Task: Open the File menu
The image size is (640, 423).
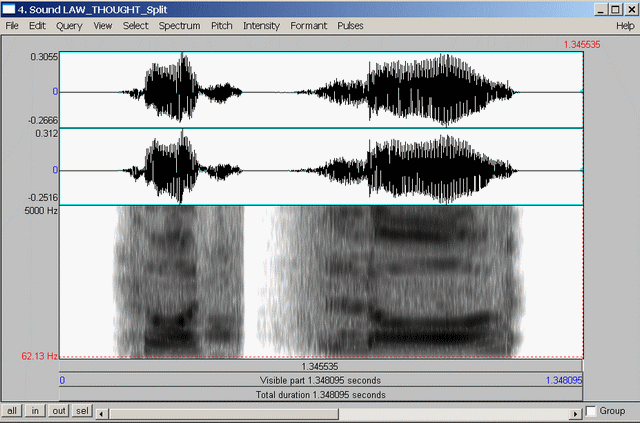Action: [13, 25]
